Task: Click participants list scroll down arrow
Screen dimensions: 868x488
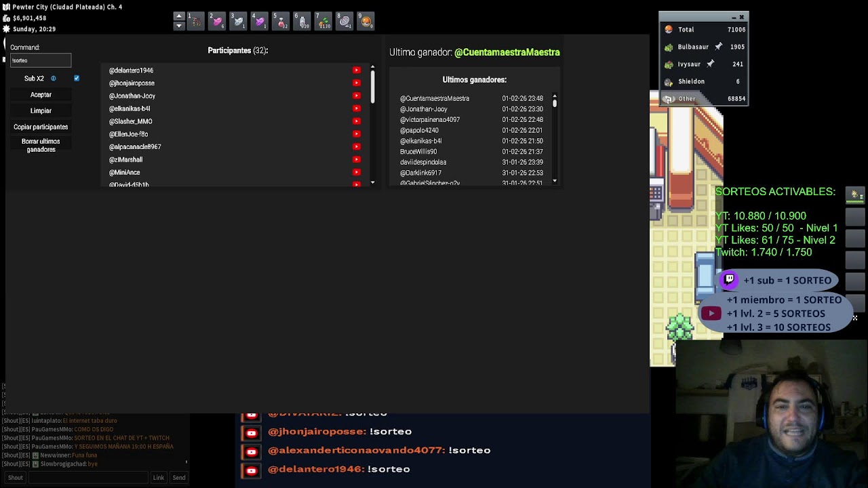Action: (372, 183)
